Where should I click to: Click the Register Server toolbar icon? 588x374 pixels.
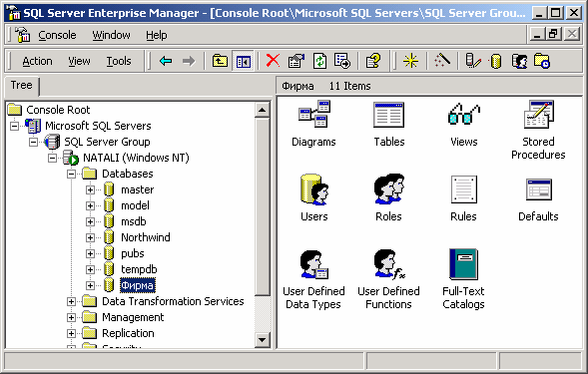click(x=472, y=61)
